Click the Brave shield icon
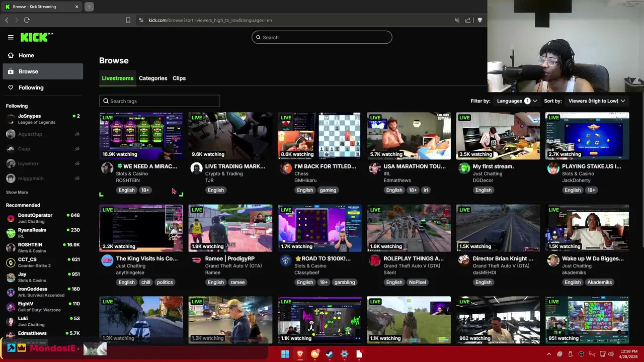644x362 pixels. pyautogui.click(x=479, y=20)
